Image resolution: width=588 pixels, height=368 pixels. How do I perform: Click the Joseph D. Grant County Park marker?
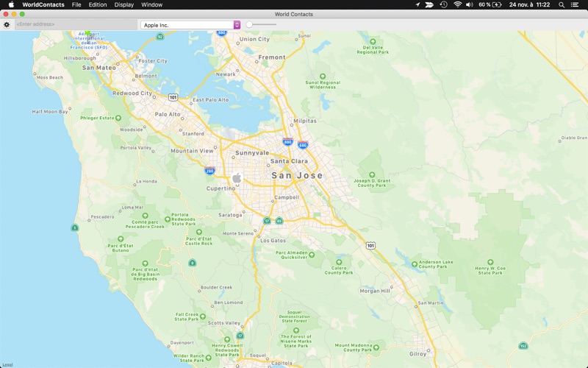(x=372, y=175)
